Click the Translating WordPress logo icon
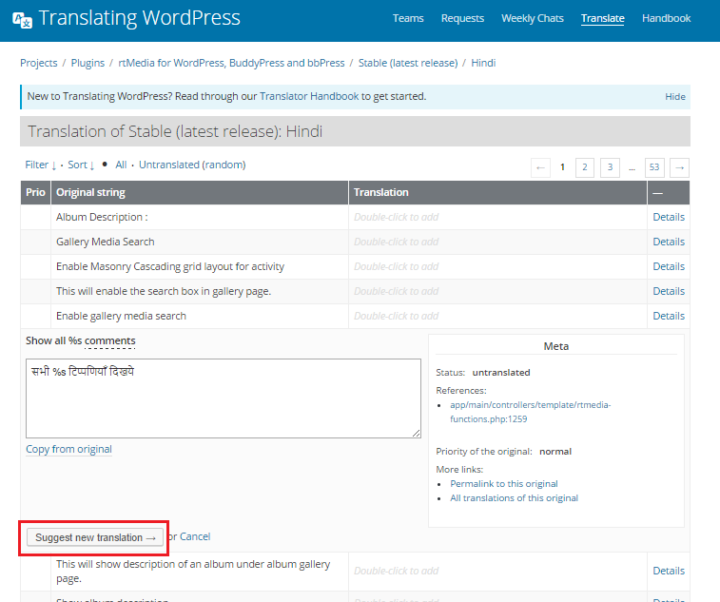 click(20, 19)
